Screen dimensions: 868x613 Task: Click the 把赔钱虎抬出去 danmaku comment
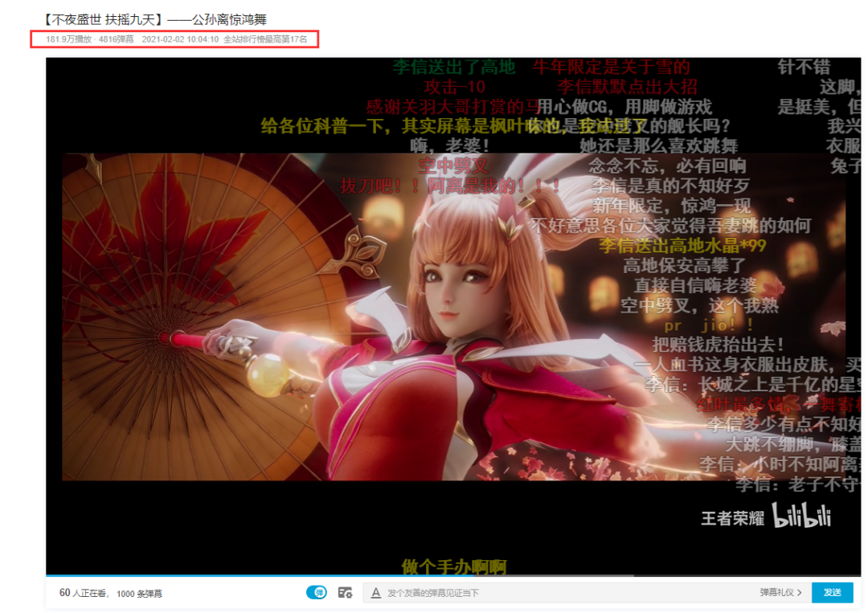pos(718,344)
